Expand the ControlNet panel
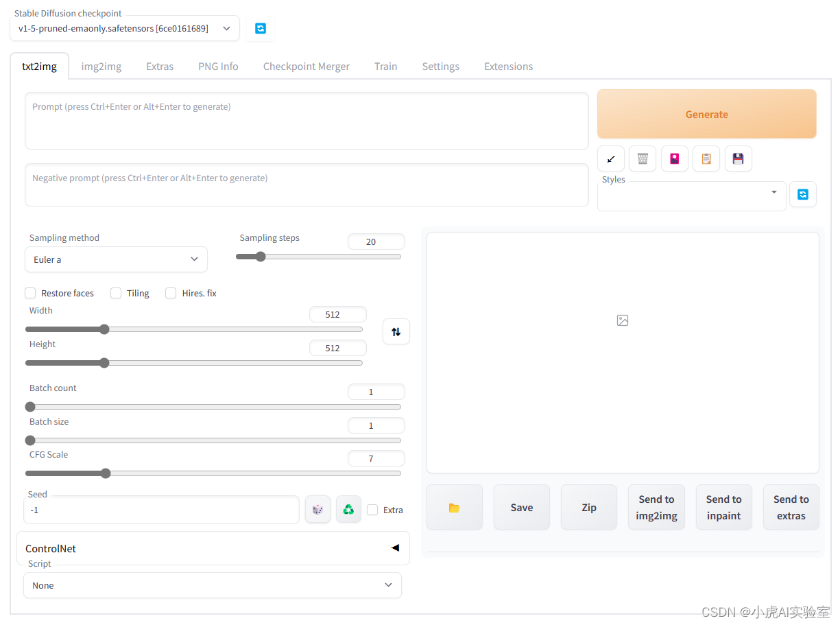This screenshot has width=840, height=625. pos(213,548)
